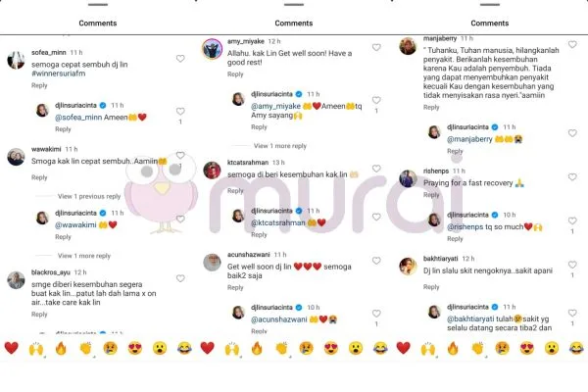The width and height of the screenshot is (588, 392).
Task: Tap the heart-eyes emoji in left bar
Action: click(x=134, y=349)
